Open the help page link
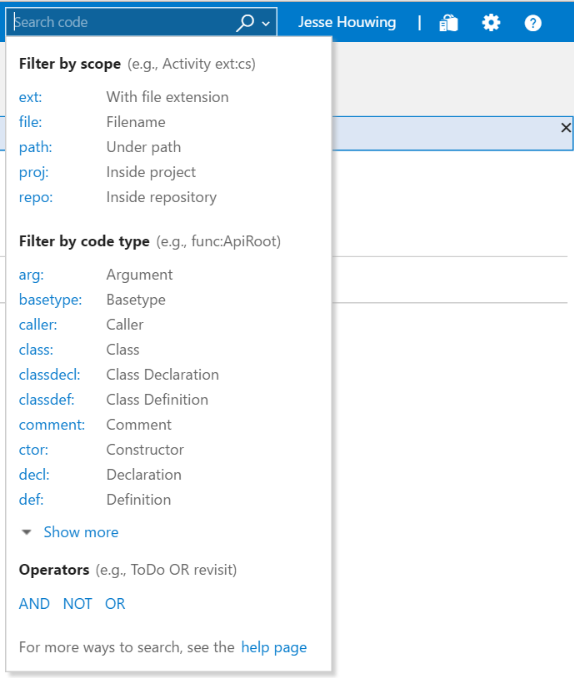574x678 pixels. click(274, 647)
